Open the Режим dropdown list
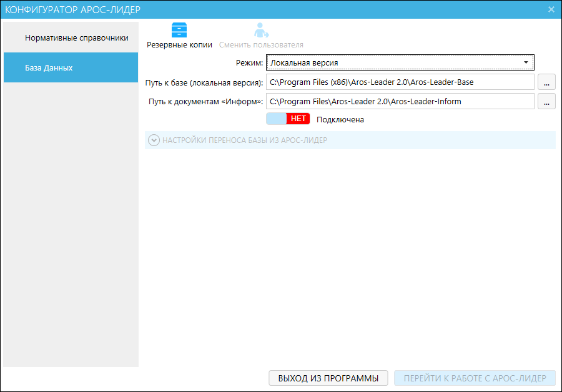This screenshot has width=562, height=392. (400, 62)
